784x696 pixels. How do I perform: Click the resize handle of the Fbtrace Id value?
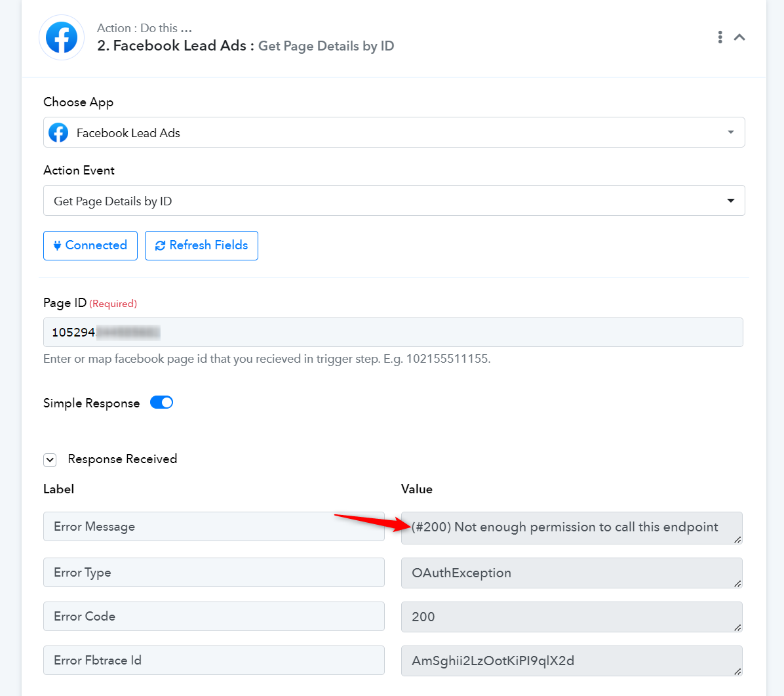(x=737, y=672)
